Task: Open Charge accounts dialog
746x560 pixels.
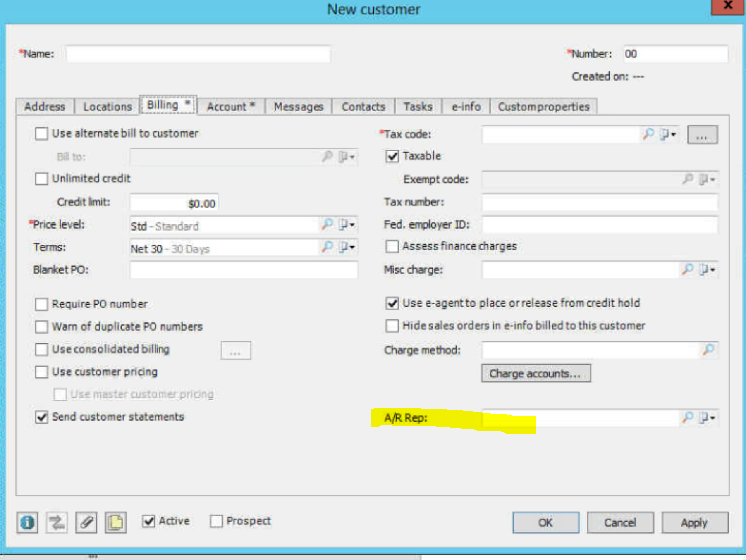Action: pyautogui.click(x=536, y=373)
